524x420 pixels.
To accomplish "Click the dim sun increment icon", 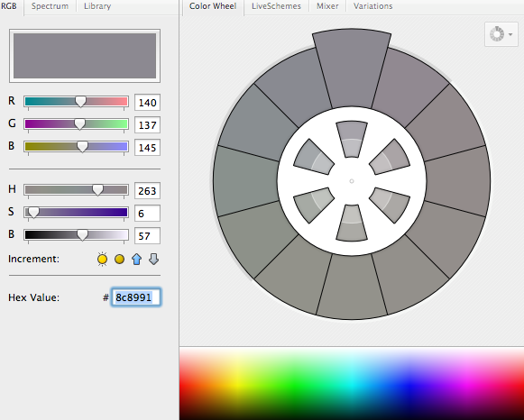I will (x=119, y=259).
